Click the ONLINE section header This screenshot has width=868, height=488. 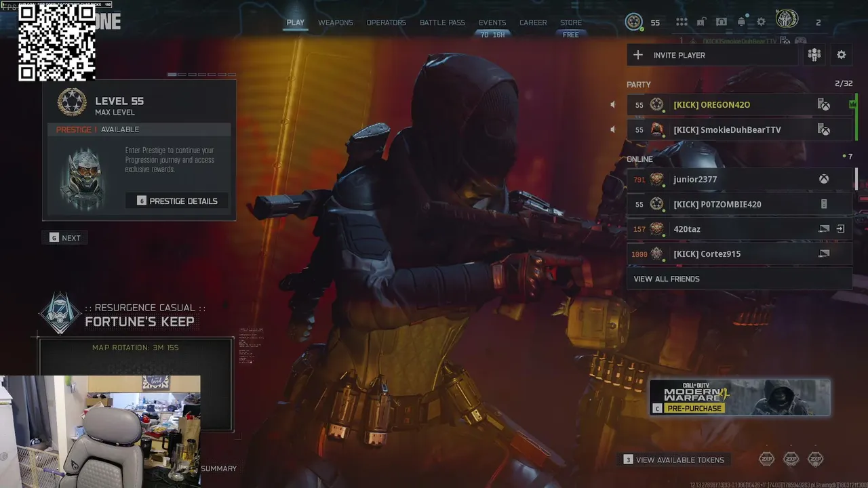coord(639,159)
